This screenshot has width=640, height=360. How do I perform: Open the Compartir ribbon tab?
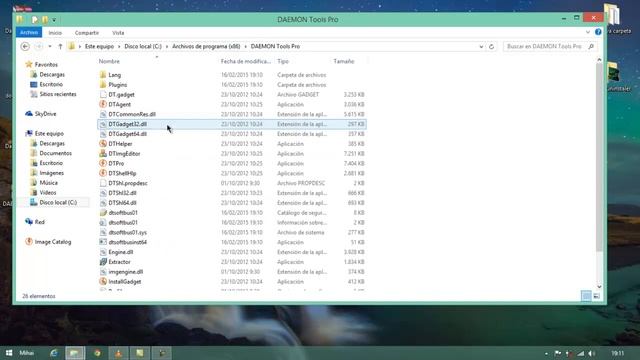click(x=87, y=33)
